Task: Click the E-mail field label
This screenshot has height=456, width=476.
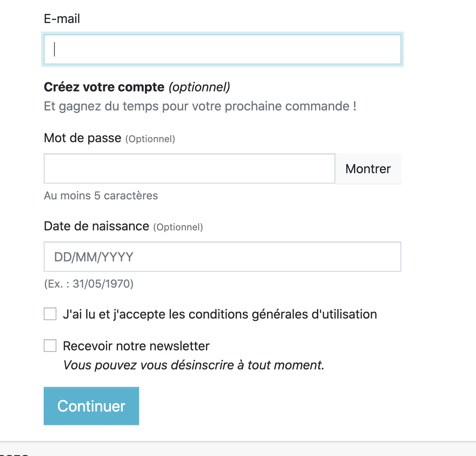Action: pyautogui.click(x=62, y=19)
